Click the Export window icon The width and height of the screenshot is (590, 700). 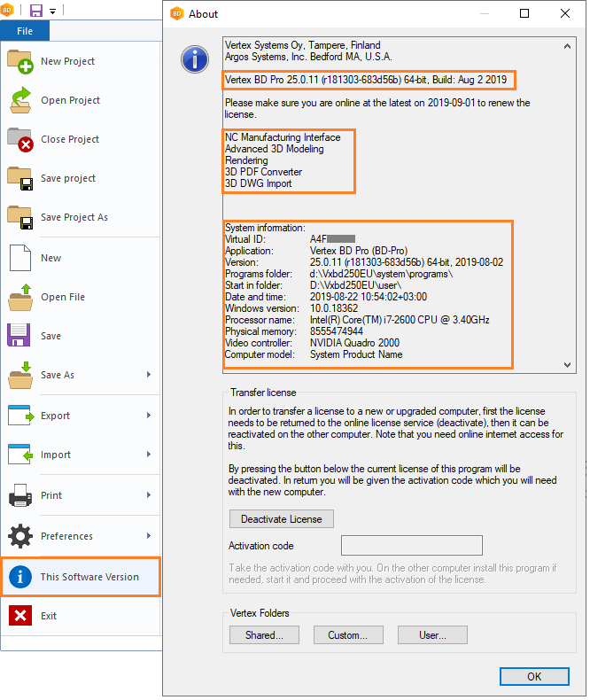point(20,416)
